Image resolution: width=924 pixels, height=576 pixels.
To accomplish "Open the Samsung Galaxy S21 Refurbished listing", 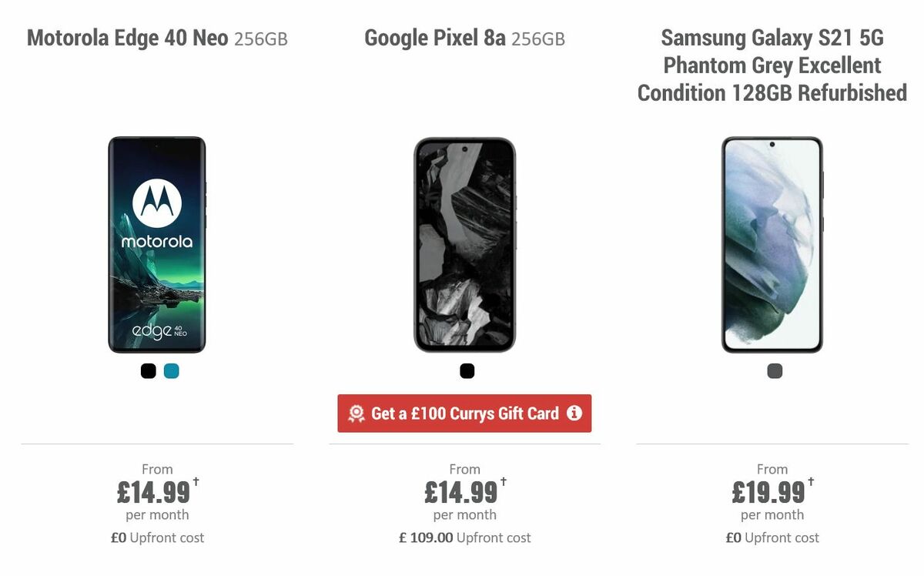I will point(772,65).
